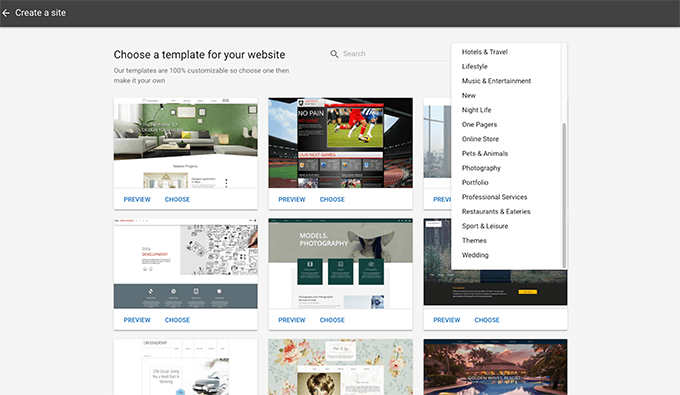This screenshot has height=395, width=680.
Task: Preview the forest dark template
Action: [447, 320]
